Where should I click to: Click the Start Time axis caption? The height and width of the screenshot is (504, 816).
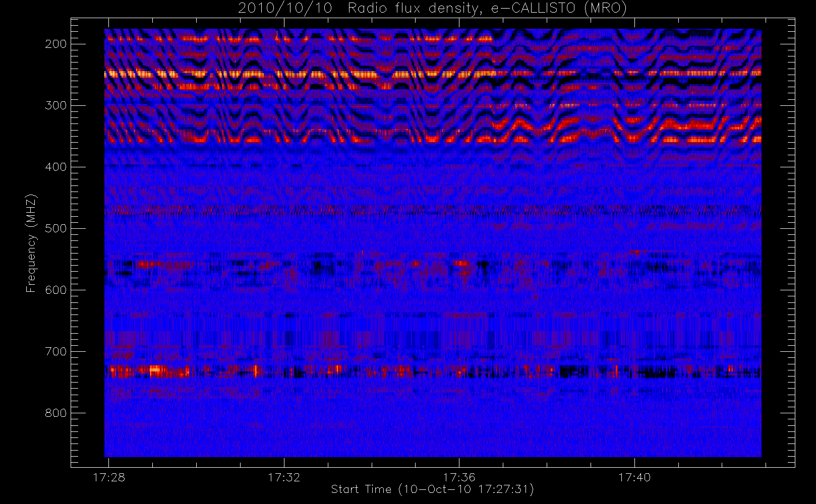432,489
